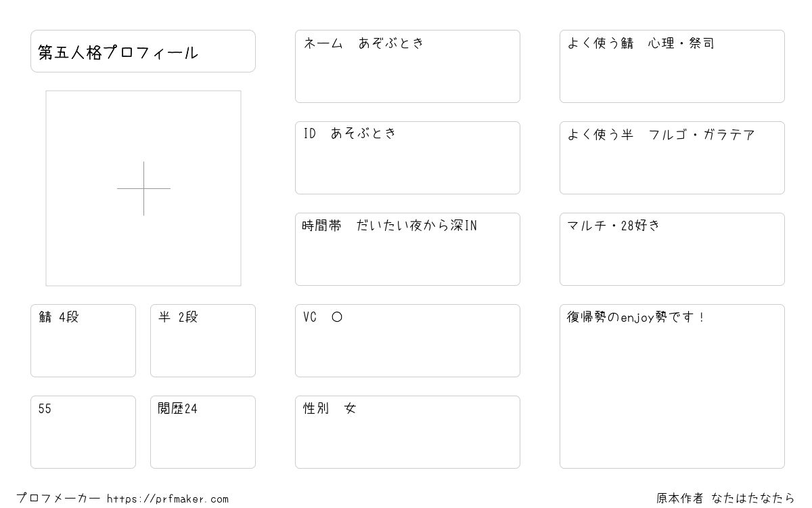Viewport: 812px width, 508px height.
Task: Select the よく使う鯖 心理・祭司 field
Action: click(x=672, y=66)
